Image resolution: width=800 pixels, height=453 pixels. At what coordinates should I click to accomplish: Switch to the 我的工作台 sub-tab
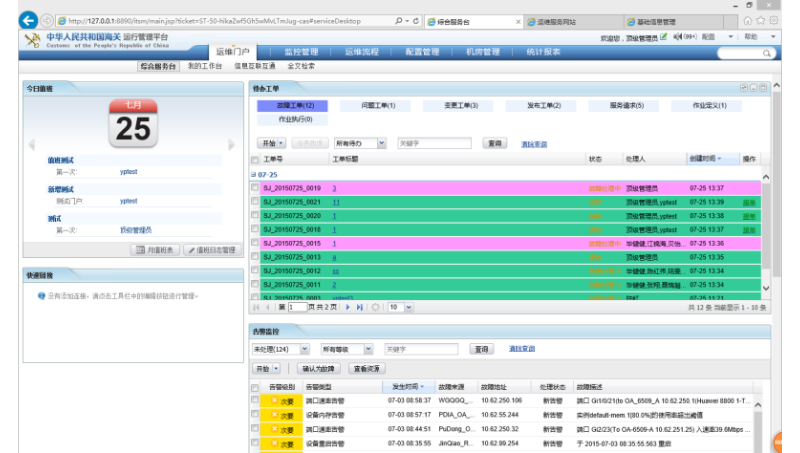(205, 66)
